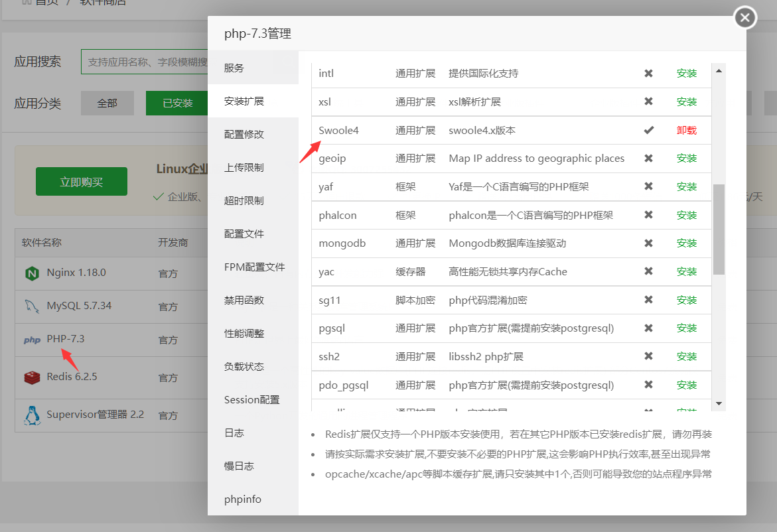The image size is (777, 532).
Task: Click the X status icon for geoip
Action: tap(648, 158)
